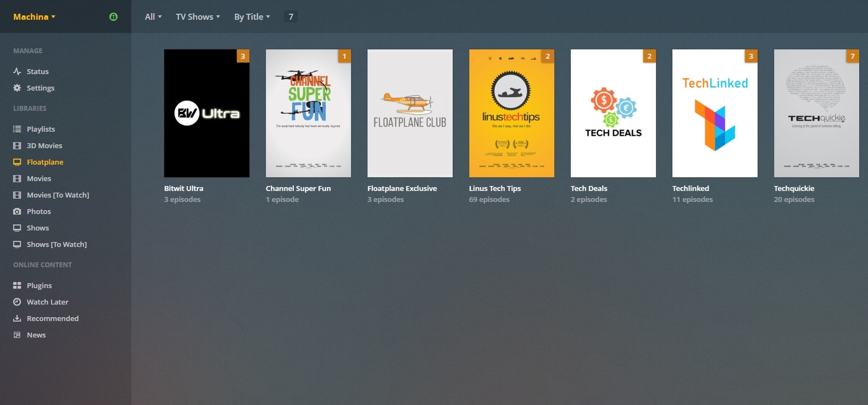Click the '2 episodes' text
868x405 pixels.
click(x=589, y=199)
